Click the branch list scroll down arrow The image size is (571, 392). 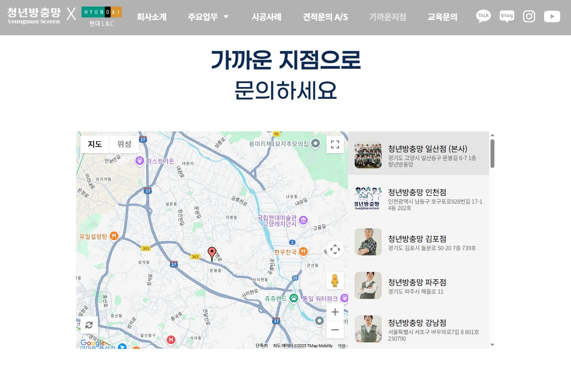click(x=492, y=345)
